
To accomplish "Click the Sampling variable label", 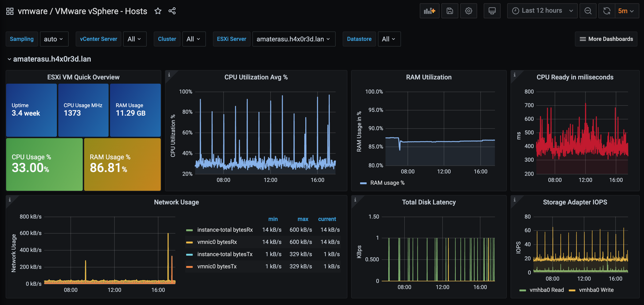I will (22, 39).
